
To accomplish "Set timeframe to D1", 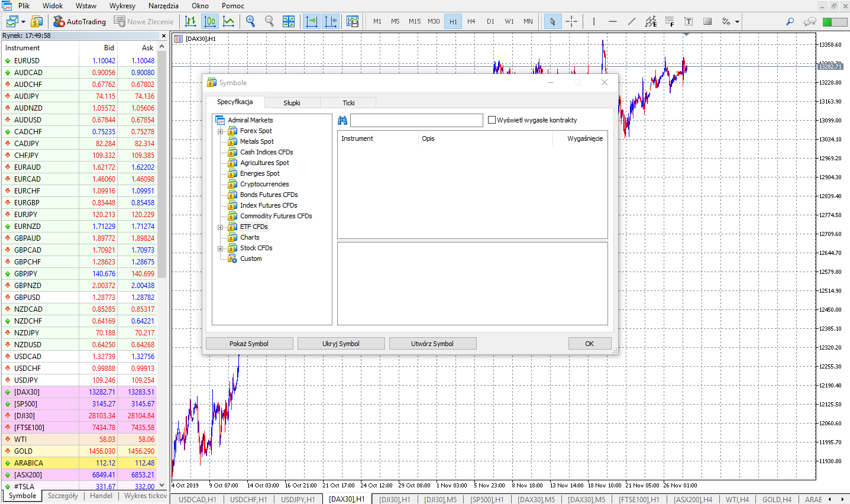I will (x=490, y=21).
